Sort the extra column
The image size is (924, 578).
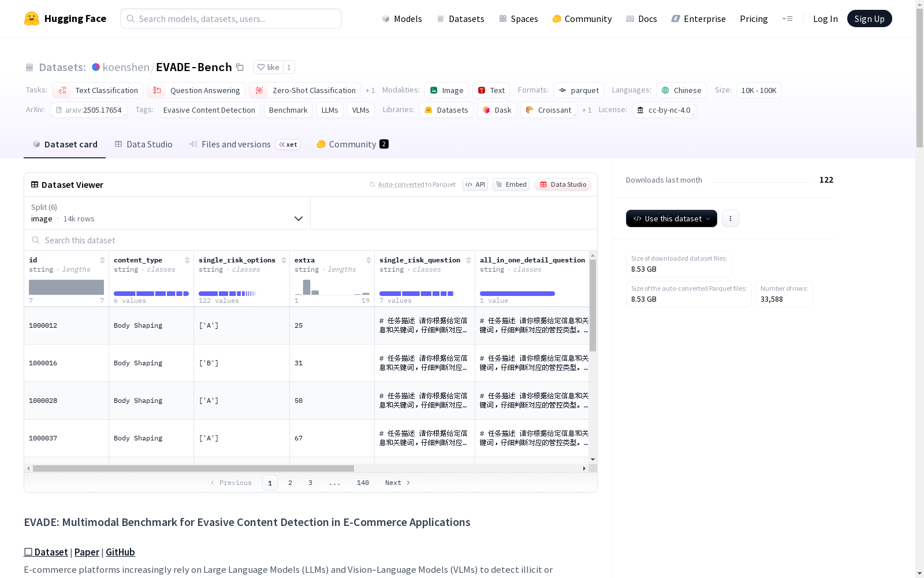pyautogui.click(x=368, y=260)
